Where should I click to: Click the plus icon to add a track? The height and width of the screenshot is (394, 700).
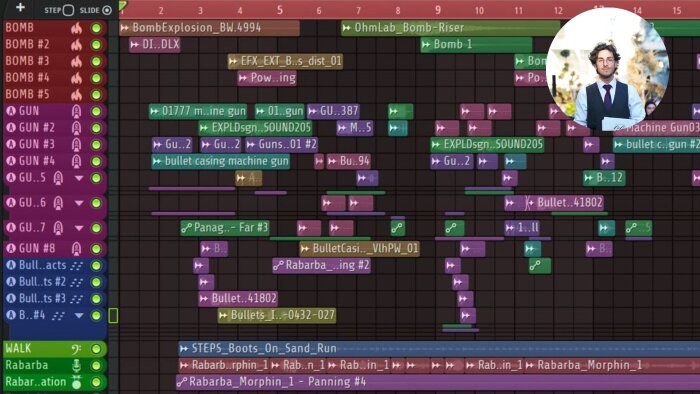[20, 8]
